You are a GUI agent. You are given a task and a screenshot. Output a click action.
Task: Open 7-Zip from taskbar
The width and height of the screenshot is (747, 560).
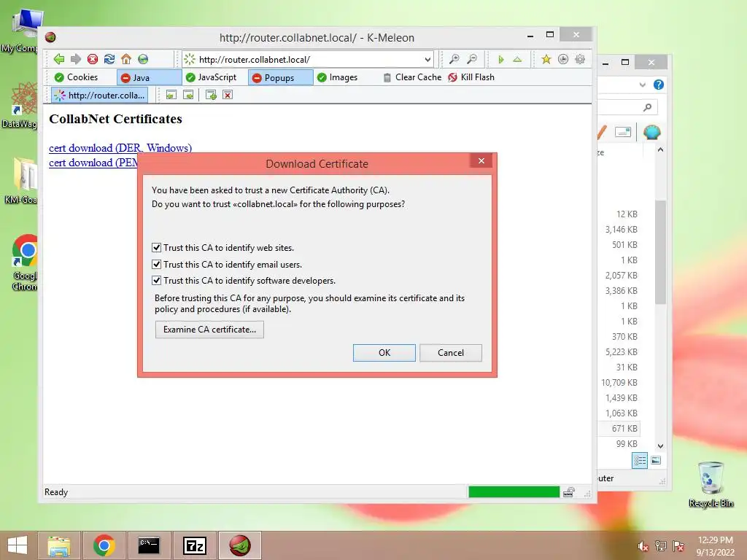pos(194,545)
